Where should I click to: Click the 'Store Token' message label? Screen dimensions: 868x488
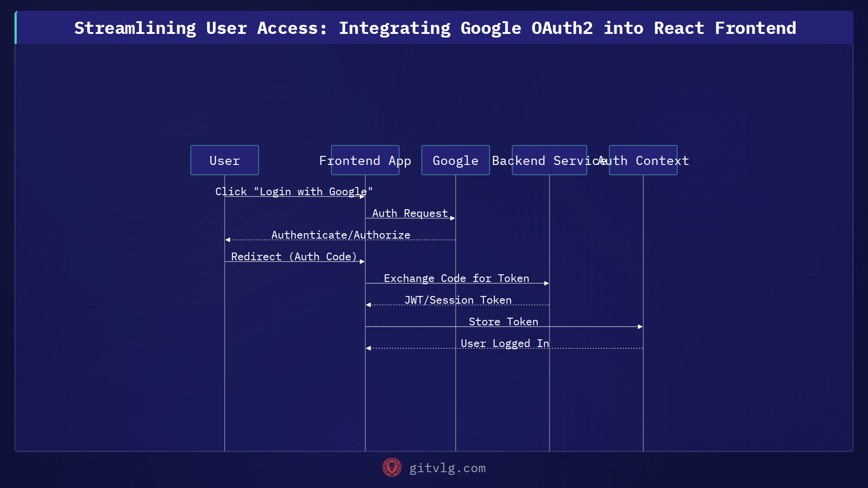coord(504,322)
